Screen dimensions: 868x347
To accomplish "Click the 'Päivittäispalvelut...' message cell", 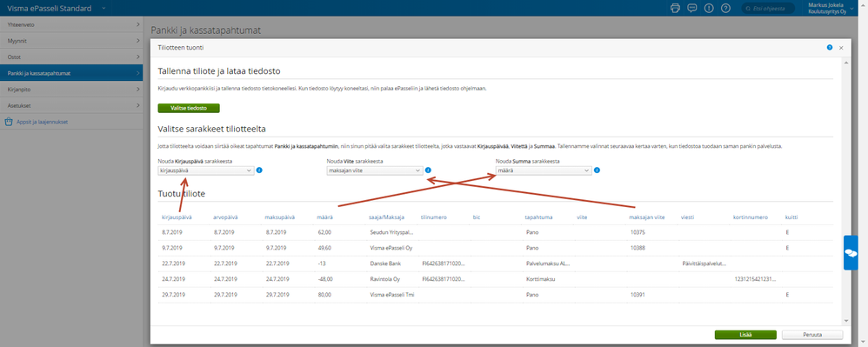I will click(x=704, y=264).
